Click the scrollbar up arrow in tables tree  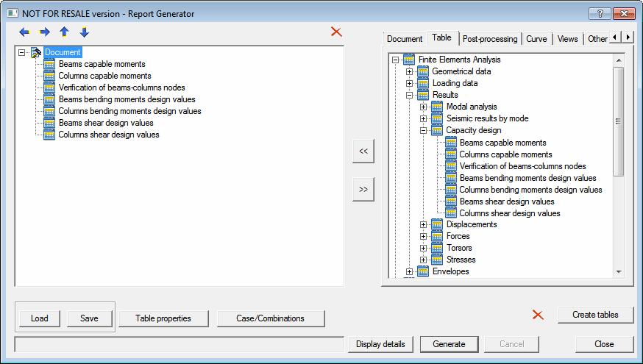pos(619,60)
